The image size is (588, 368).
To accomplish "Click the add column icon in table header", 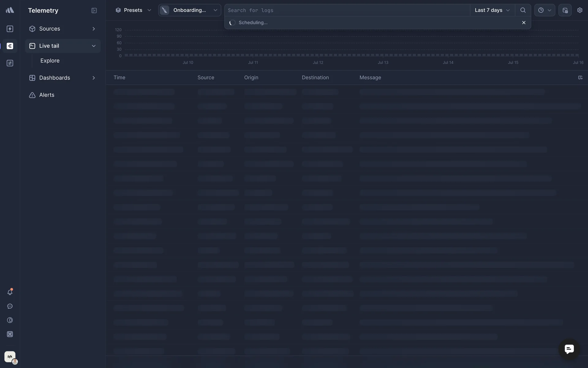I will [580, 78].
